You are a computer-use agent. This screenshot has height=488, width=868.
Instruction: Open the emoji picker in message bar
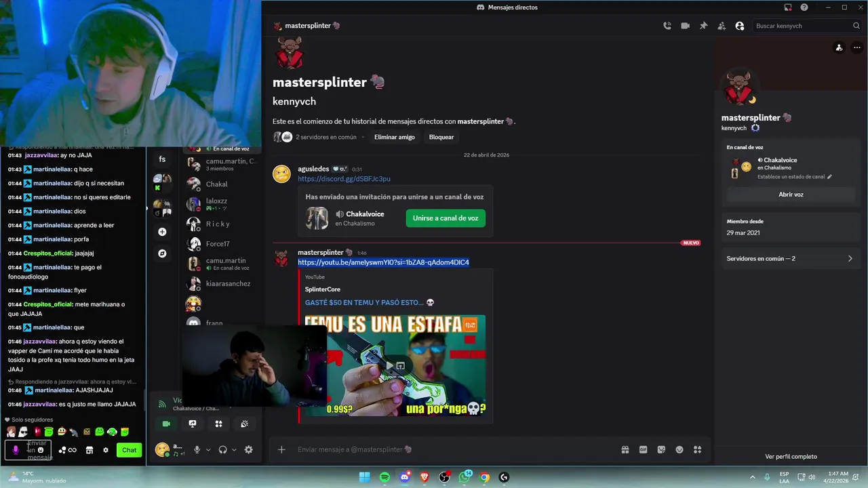click(x=679, y=449)
